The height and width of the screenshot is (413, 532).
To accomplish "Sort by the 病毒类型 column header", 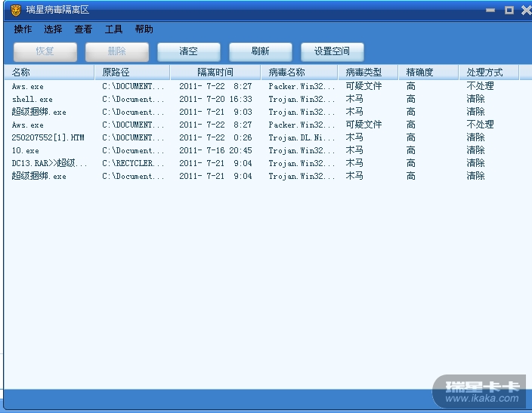I will click(368, 72).
